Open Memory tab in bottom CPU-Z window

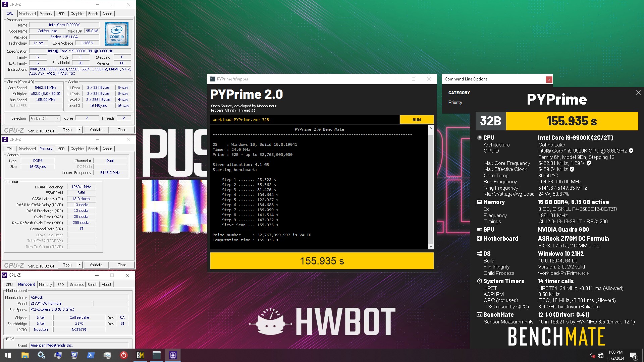point(45,285)
